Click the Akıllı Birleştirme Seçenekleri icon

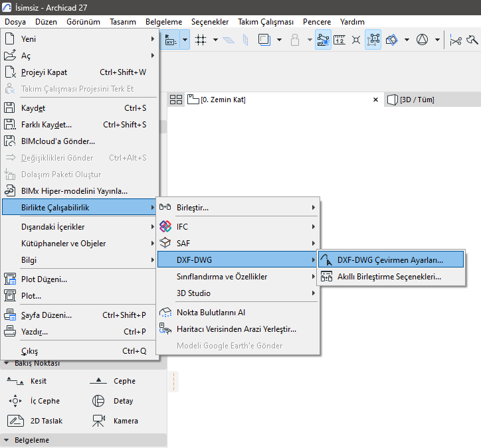[x=326, y=276]
